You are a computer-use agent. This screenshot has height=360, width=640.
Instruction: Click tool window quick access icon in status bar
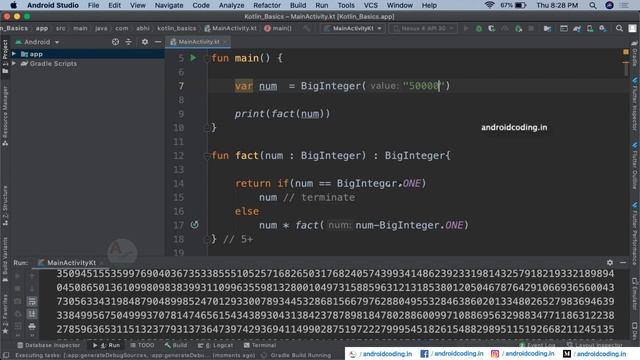pyautogui.click(x=6, y=356)
